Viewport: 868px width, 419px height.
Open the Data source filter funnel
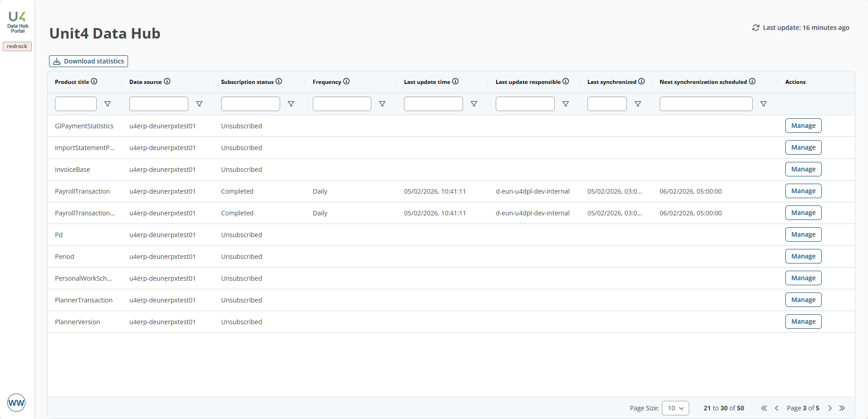coord(199,104)
